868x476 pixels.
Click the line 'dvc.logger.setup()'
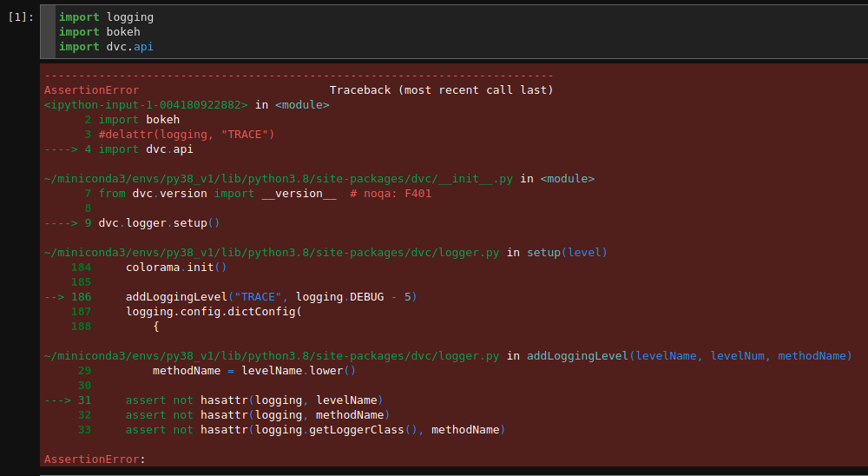click(160, 222)
